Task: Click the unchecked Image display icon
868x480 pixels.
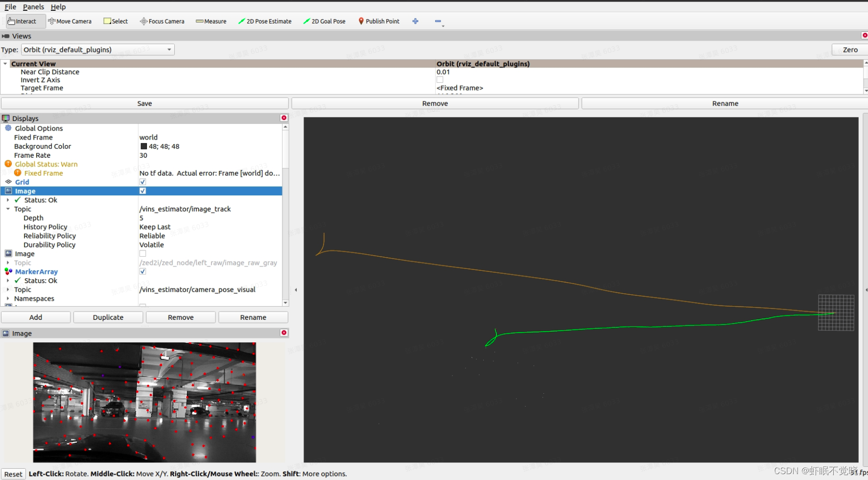Action: (8, 253)
